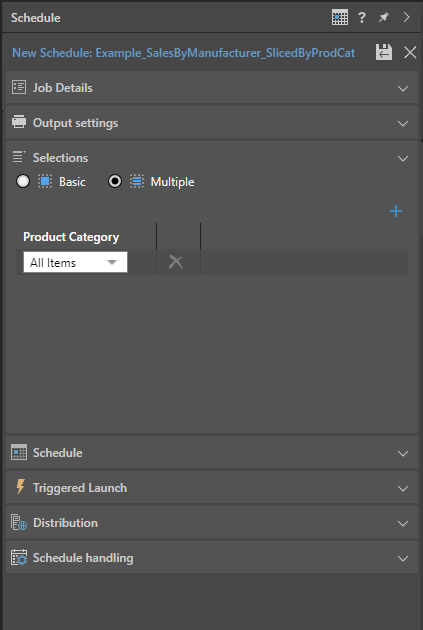Image resolution: width=423 pixels, height=630 pixels.
Task: Select the Basic selections radio button
Action: pos(23,182)
